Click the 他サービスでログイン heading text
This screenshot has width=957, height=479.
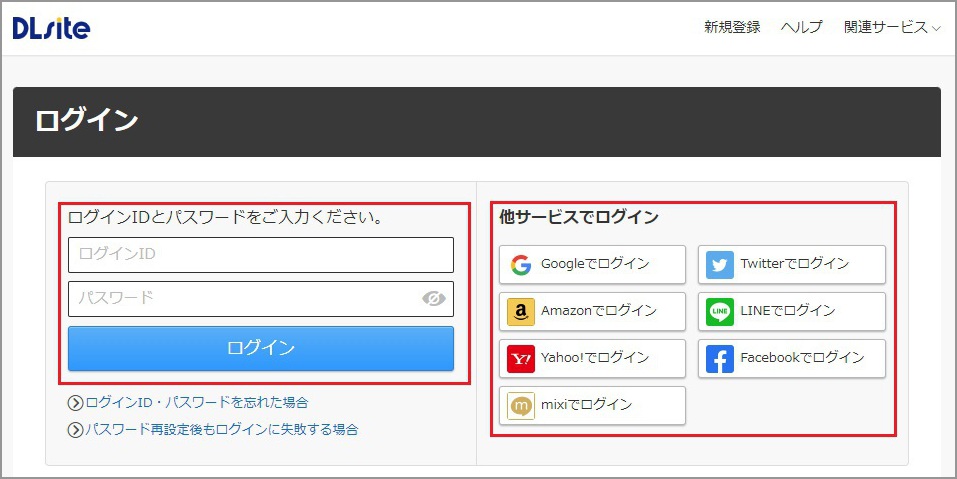pos(579,217)
